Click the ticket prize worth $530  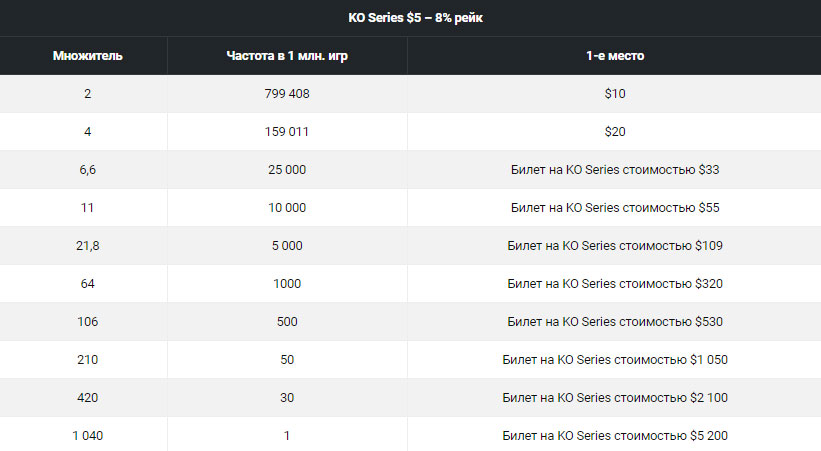[x=614, y=322]
